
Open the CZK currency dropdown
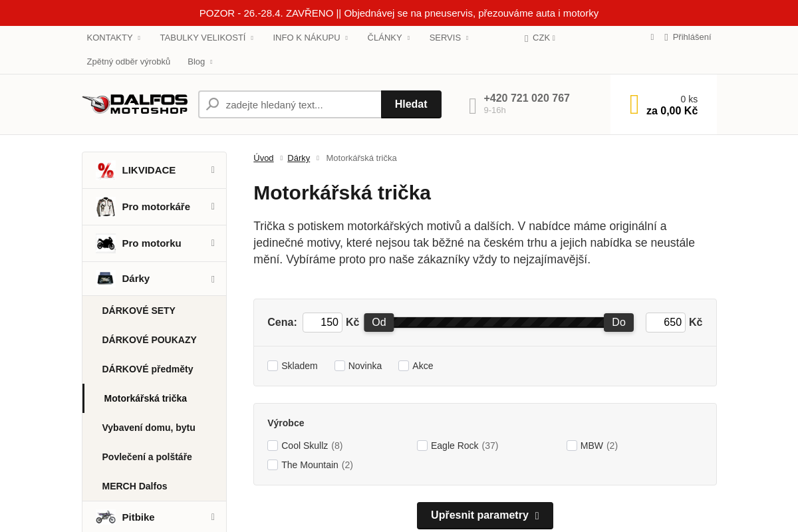[x=540, y=37]
